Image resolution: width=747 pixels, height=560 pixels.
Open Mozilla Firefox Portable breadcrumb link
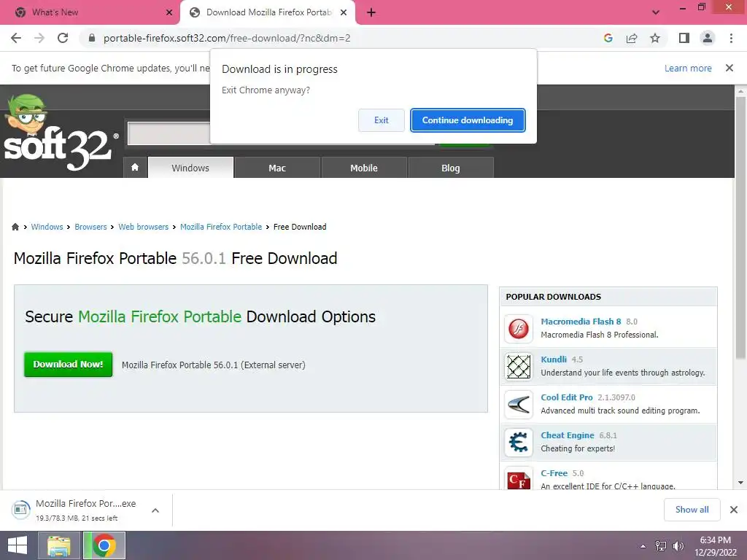coord(221,227)
